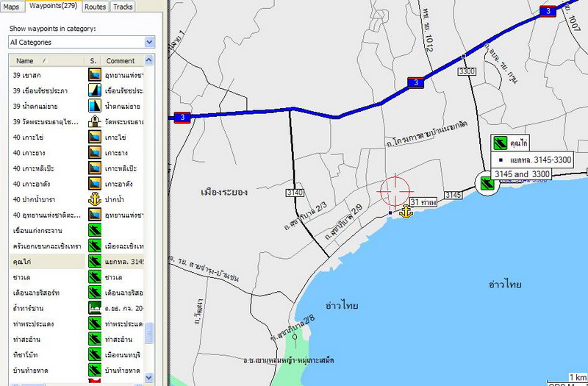Click the dam icon for 39 เขื่อนรัชชประภา
588x386 pixels.
pos(95,90)
